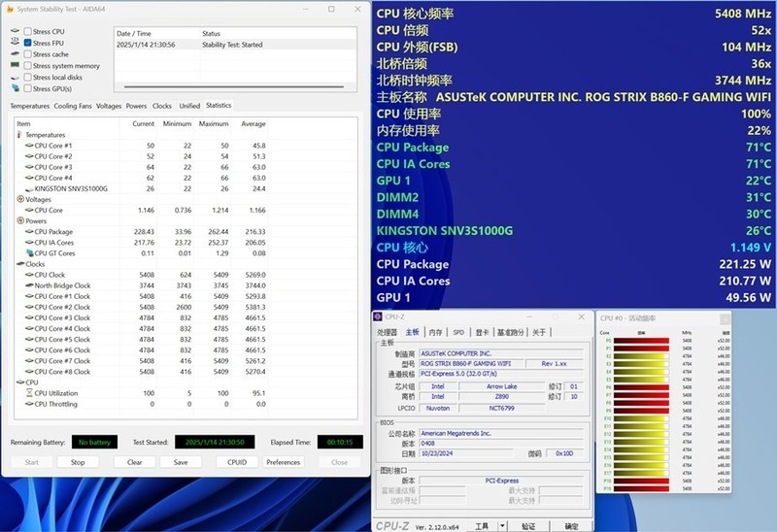Click the CPU group icon in statistics list
Screen dimensions: 777x532
20,382
